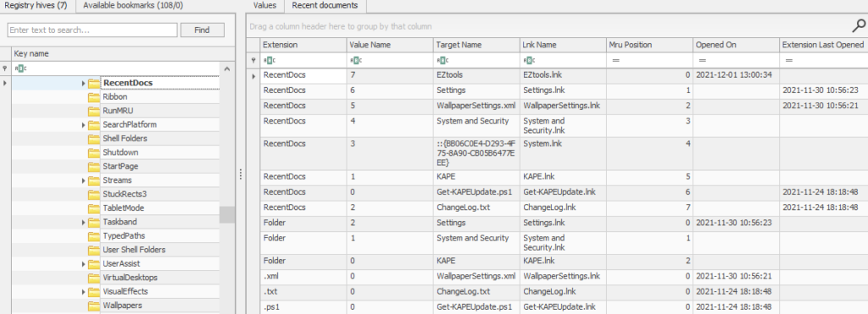Select the VirtualDesktops folder icon
Viewport: 868px width, 314px height.
(93, 278)
